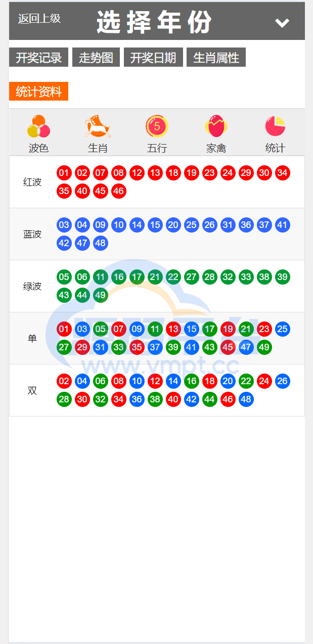Open the 波色 color-balls icon
313x644 pixels.
38,126
